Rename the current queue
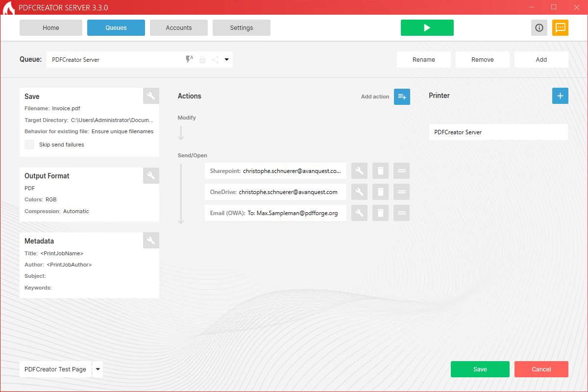The height and width of the screenshot is (392, 588). pyautogui.click(x=424, y=60)
